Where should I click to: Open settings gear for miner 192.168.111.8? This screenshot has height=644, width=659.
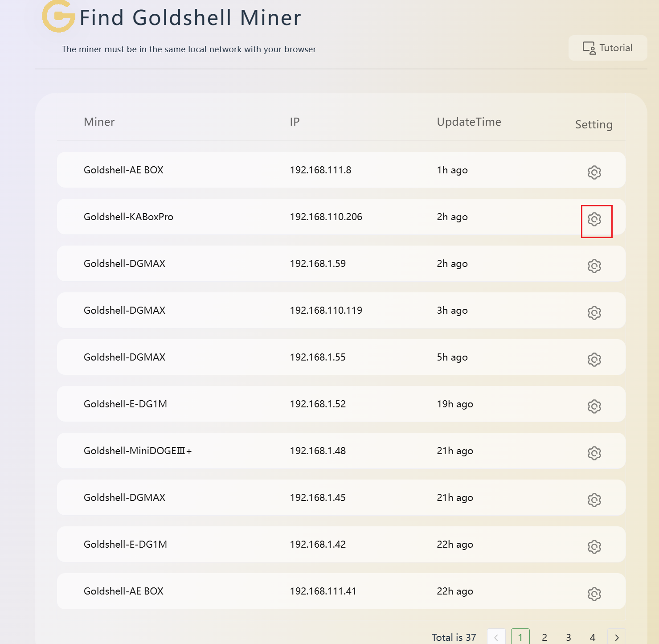coord(594,172)
